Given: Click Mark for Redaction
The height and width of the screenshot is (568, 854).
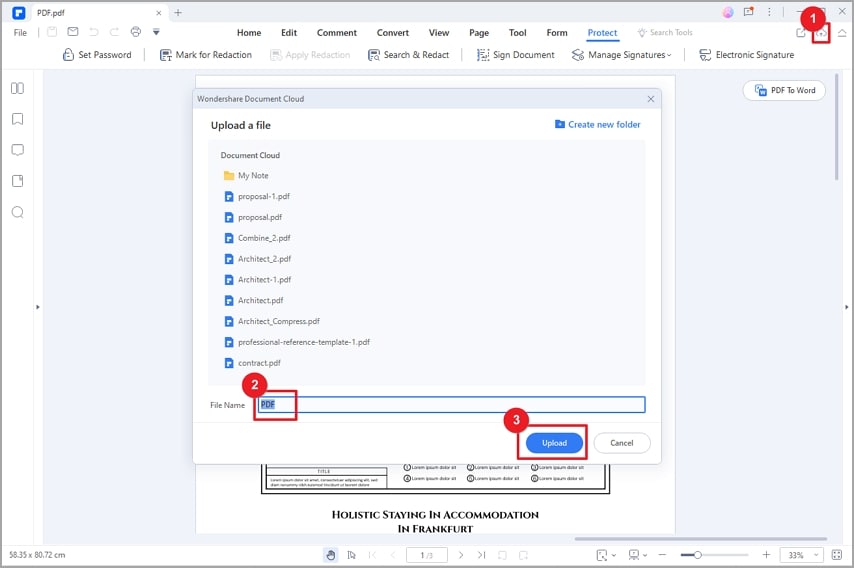Looking at the screenshot, I should pyautogui.click(x=206, y=54).
